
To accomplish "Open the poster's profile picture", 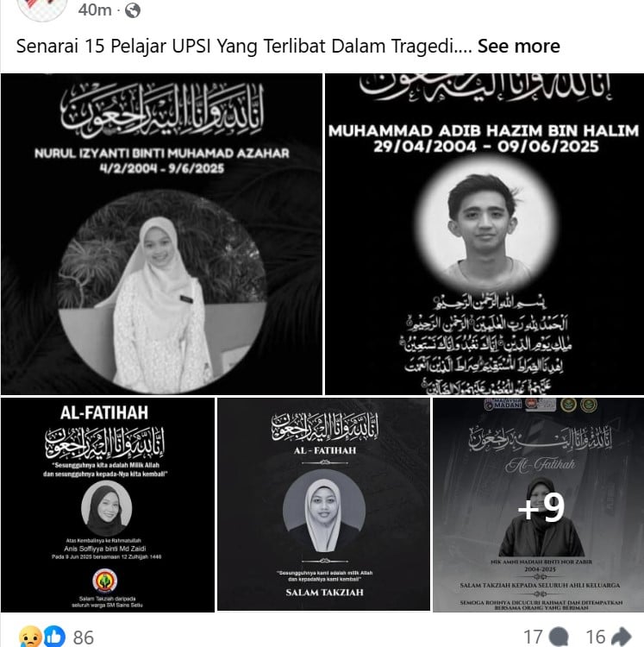I will point(42,9).
